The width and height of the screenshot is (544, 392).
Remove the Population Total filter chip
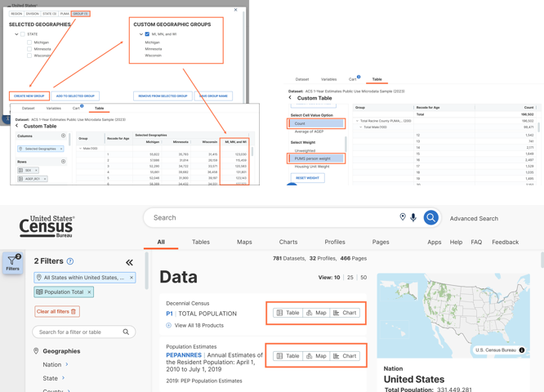point(90,292)
